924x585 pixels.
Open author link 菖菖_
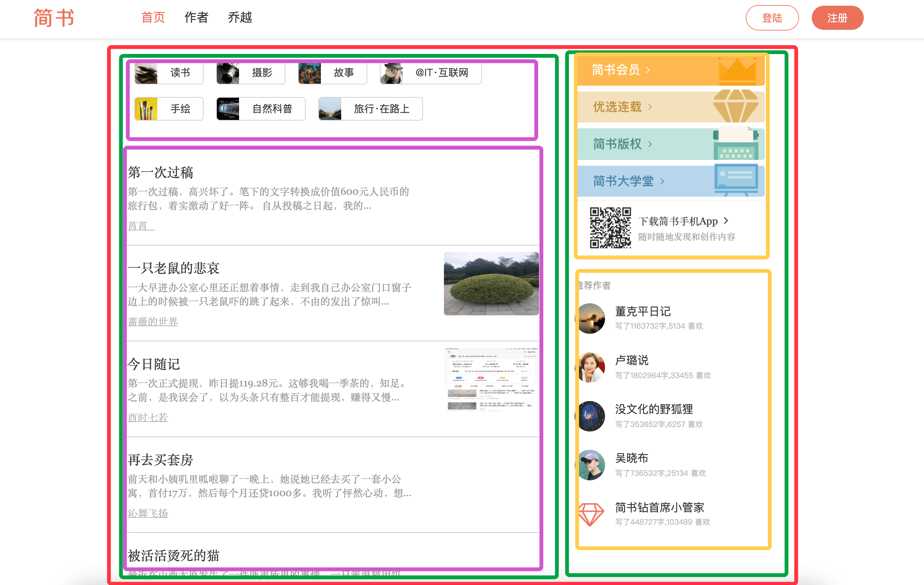[140, 226]
